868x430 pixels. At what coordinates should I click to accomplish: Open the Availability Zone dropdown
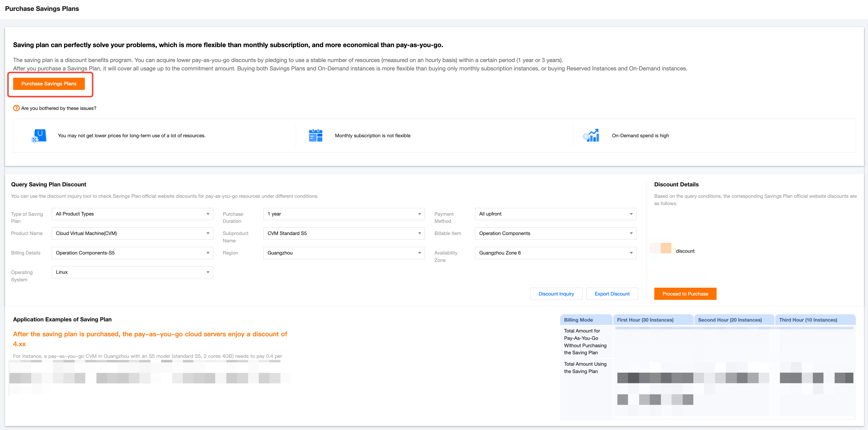pos(555,253)
